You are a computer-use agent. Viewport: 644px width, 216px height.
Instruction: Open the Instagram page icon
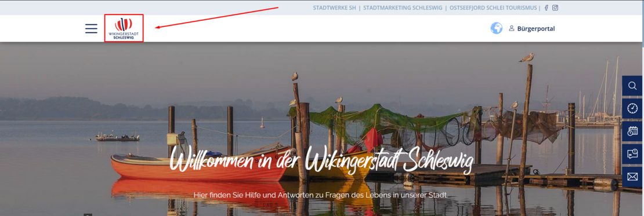tap(555, 8)
